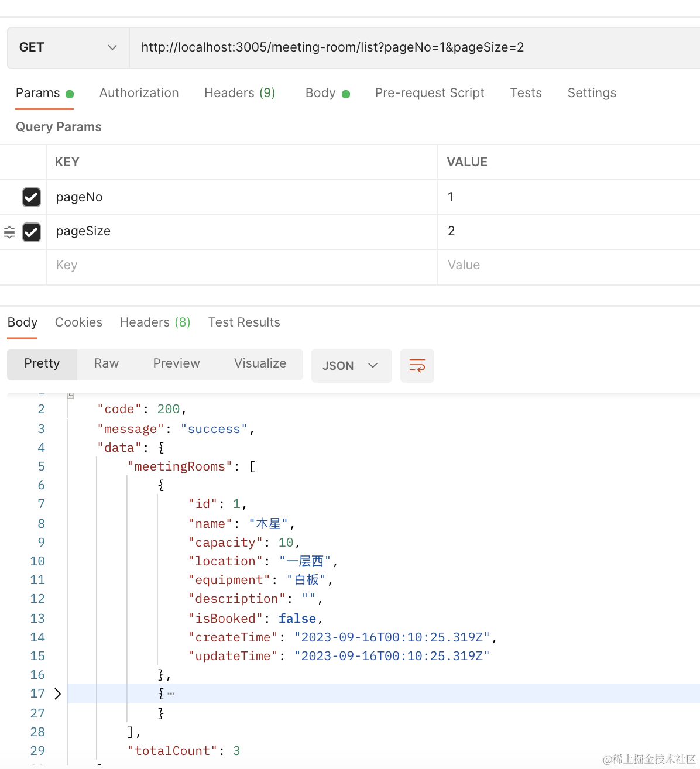Switch to the Authorization tab
The width and height of the screenshot is (700, 769).
139,93
